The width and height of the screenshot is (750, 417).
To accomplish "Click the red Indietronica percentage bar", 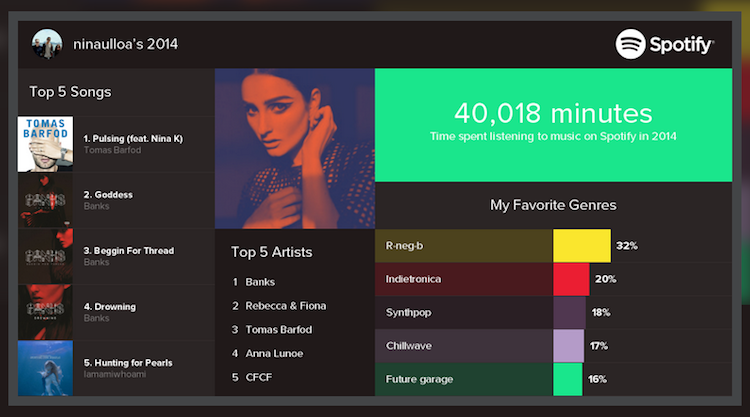I will 571,279.
